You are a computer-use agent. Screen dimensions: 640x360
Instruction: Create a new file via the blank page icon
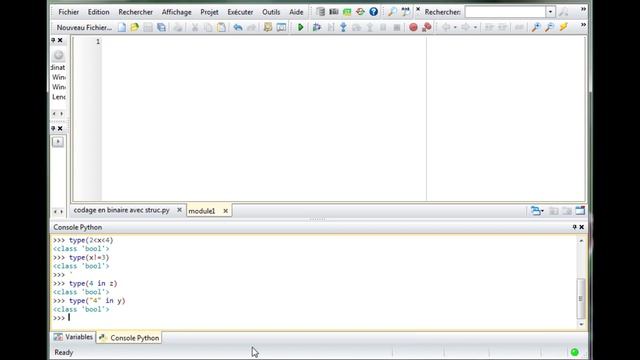pos(122,27)
